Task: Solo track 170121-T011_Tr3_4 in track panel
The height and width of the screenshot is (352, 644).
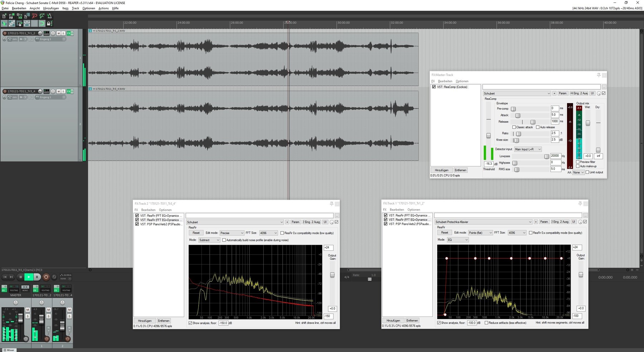Action: [x=63, y=91]
